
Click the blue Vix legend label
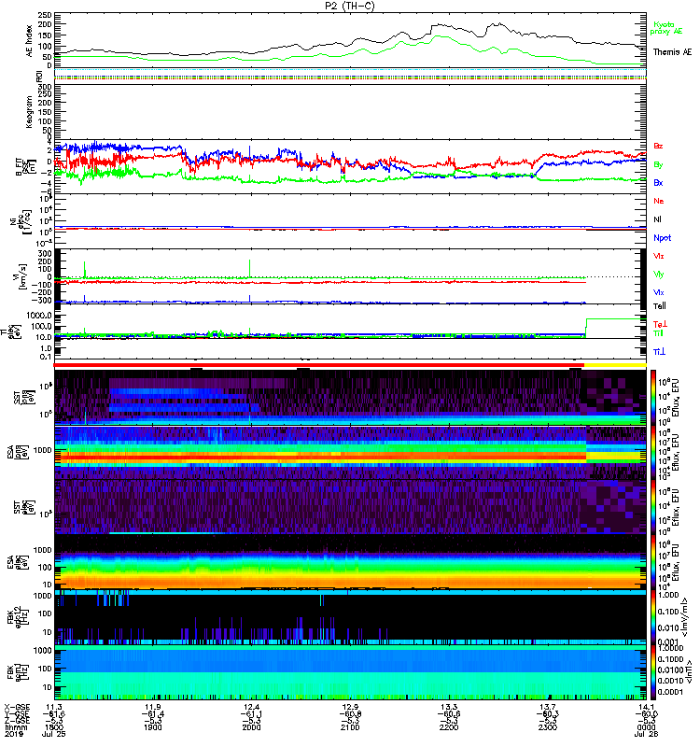tap(658, 292)
